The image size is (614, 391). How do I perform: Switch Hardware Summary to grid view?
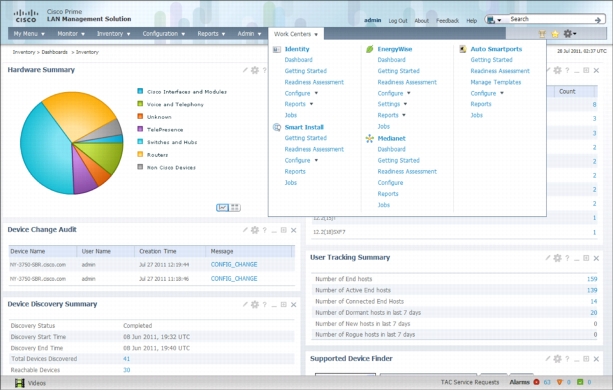(x=235, y=207)
